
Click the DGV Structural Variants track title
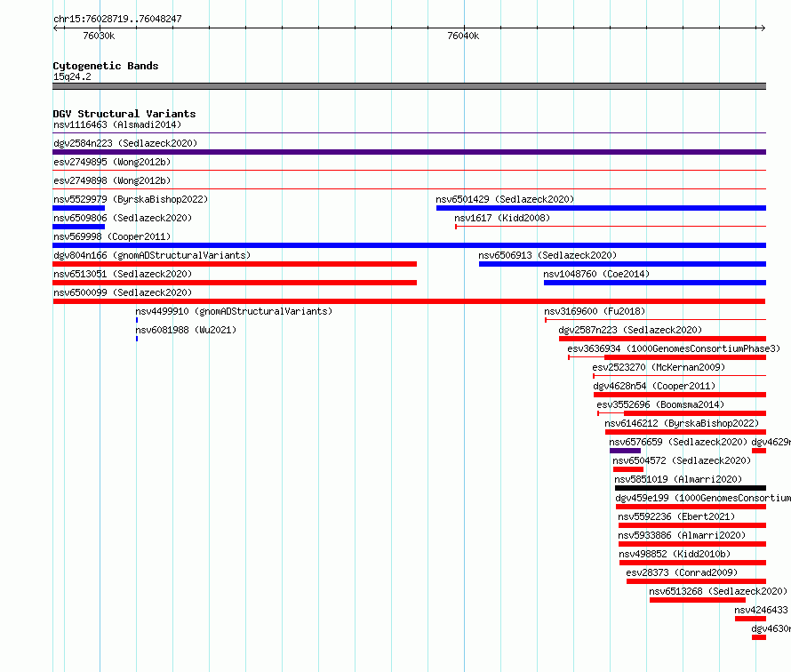(124, 114)
